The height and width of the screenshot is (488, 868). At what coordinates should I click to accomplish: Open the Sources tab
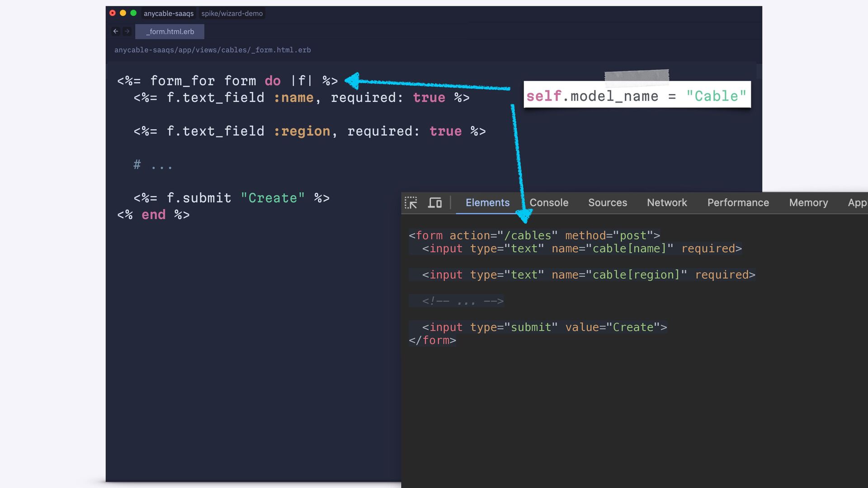tap(607, 203)
